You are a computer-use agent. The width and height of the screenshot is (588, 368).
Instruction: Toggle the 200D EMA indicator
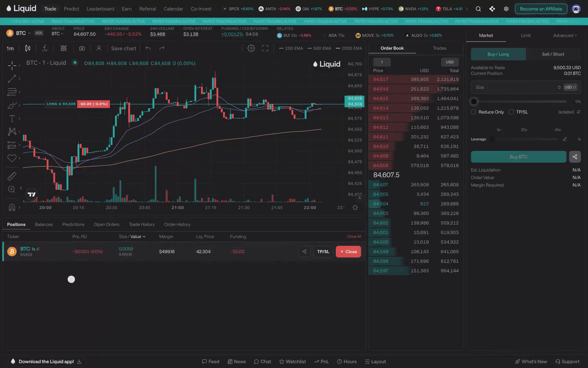coord(349,48)
